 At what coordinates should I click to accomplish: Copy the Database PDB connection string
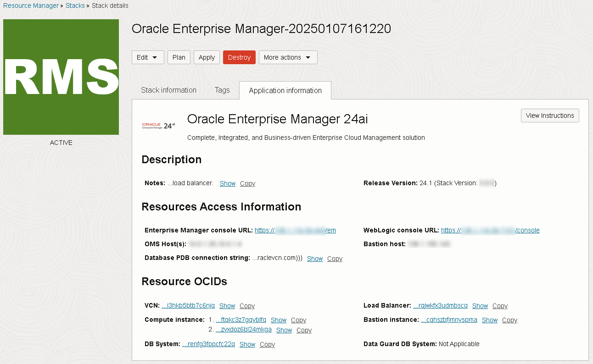(x=335, y=259)
